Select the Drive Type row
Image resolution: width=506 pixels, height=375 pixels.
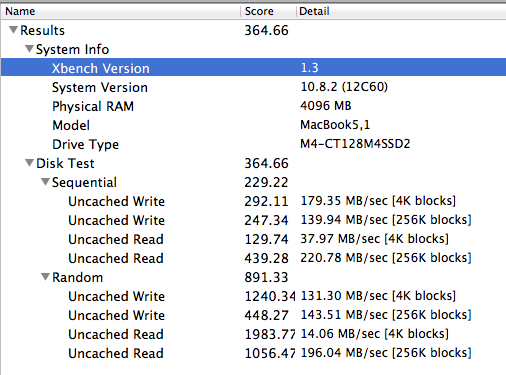coord(253,144)
